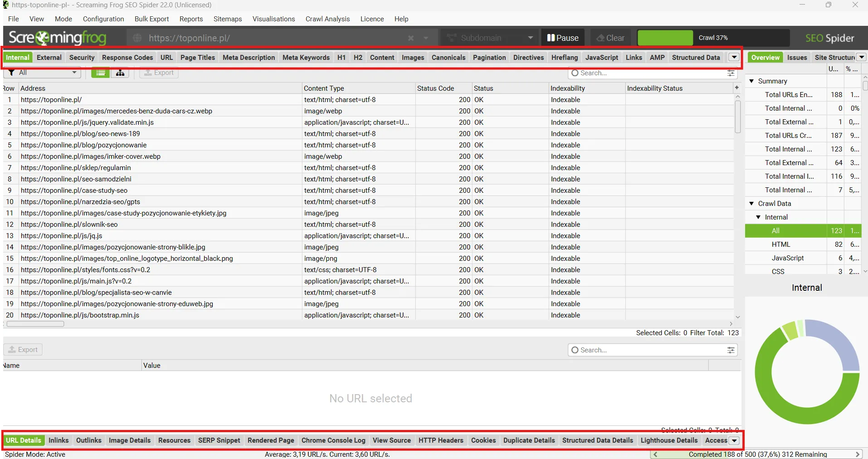This screenshot has width=868, height=459.
Task: Pause the crawl
Action: [x=562, y=38]
